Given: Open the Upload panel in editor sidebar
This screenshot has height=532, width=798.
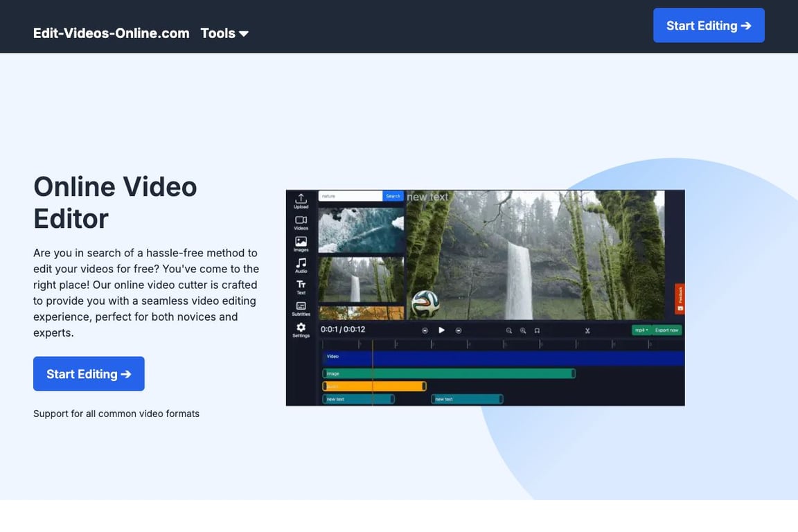Looking at the screenshot, I should 301,201.
